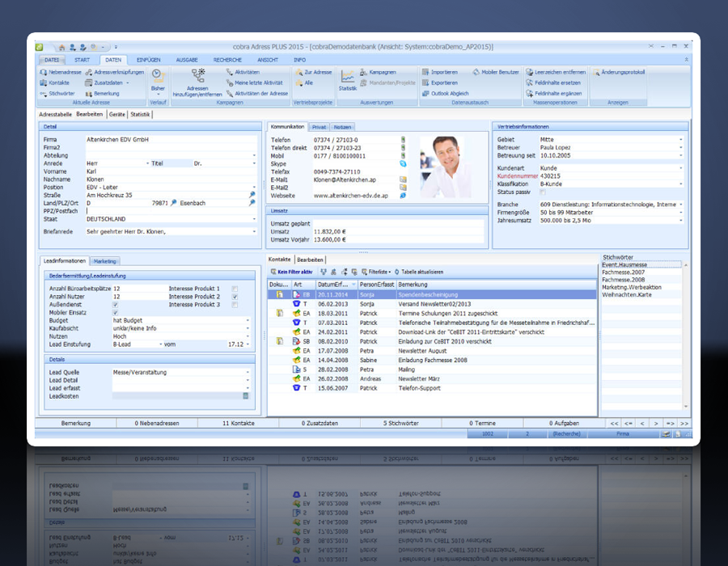Switch to the EINFÜGEN ribbon tab

[x=149, y=60]
